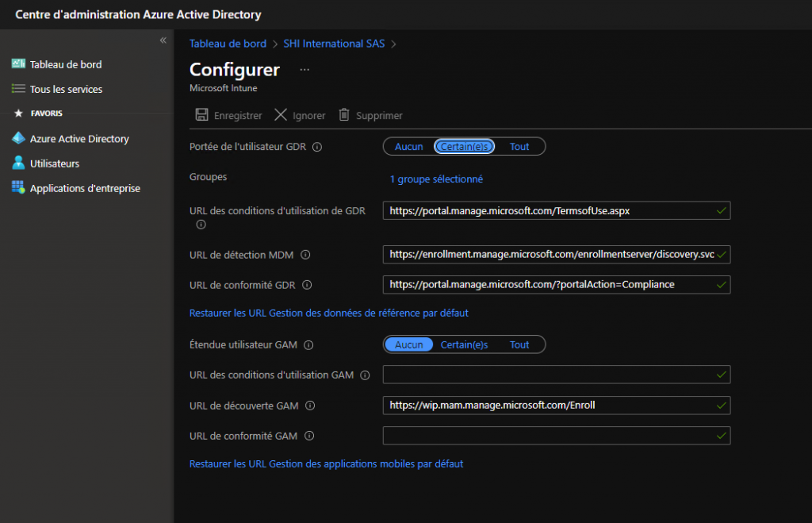Screen dimensions: 812x523
Task: Click the Supprimer button label
Action: [379, 116]
